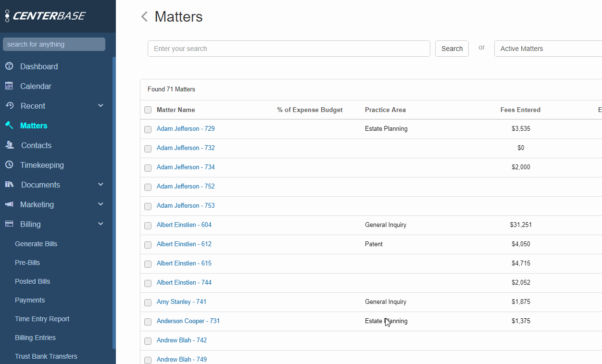The height and width of the screenshot is (364, 602).
Task: Click the $1,875 fees value
Action: tap(521, 301)
